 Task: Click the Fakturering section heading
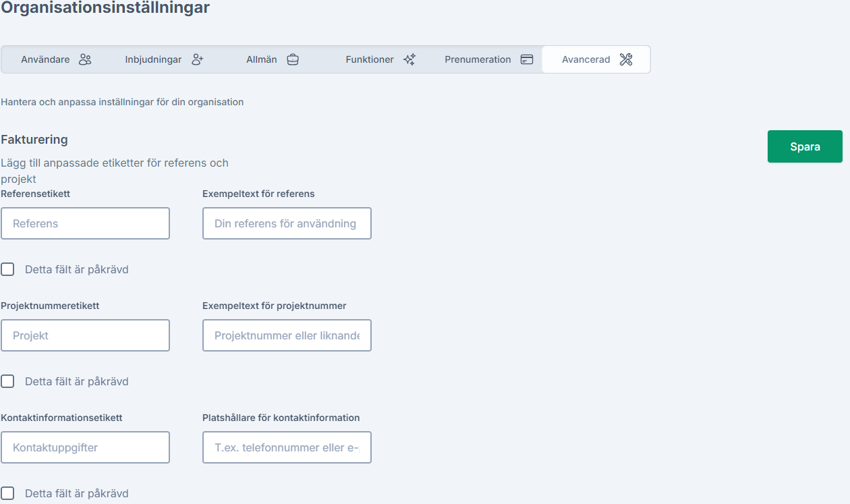click(x=34, y=140)
